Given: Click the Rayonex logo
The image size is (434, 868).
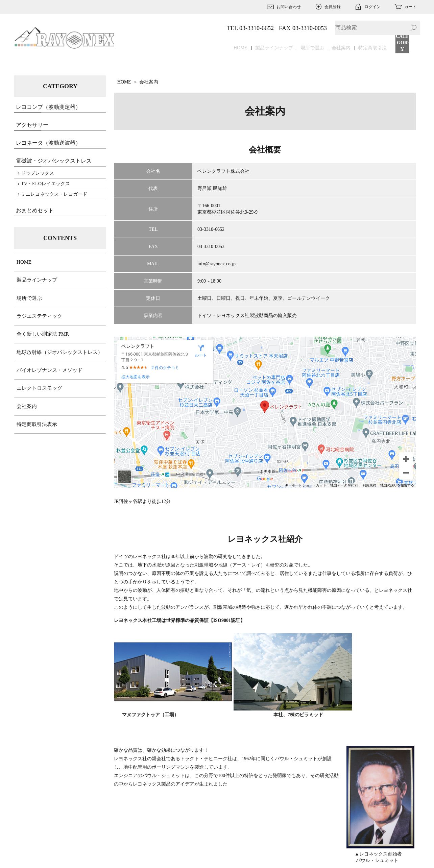Looking at the screenshot, I should click(64, 38).
